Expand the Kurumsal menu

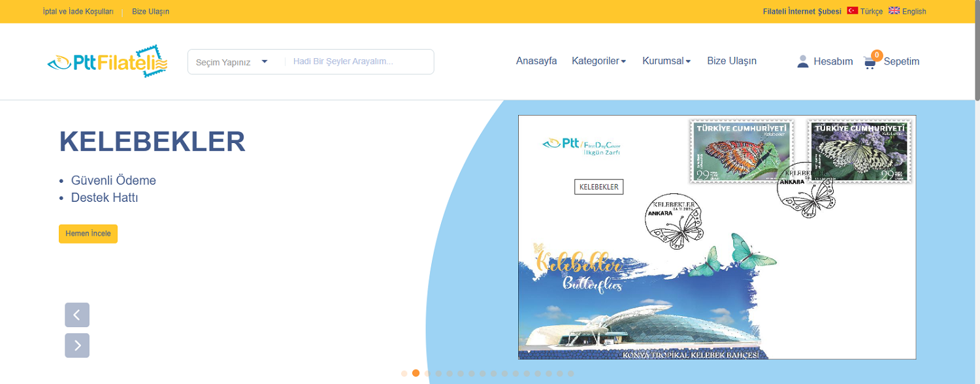tap(666, 61)
